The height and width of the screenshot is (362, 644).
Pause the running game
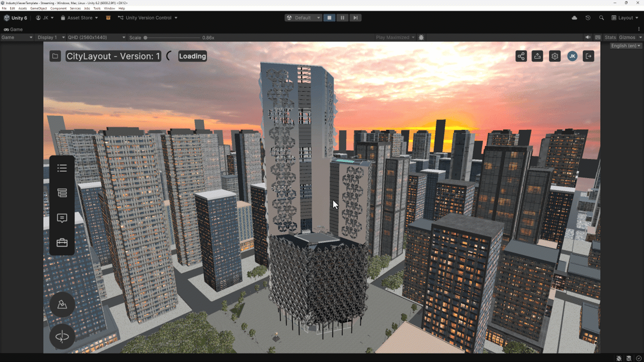[x=342, y=18]
